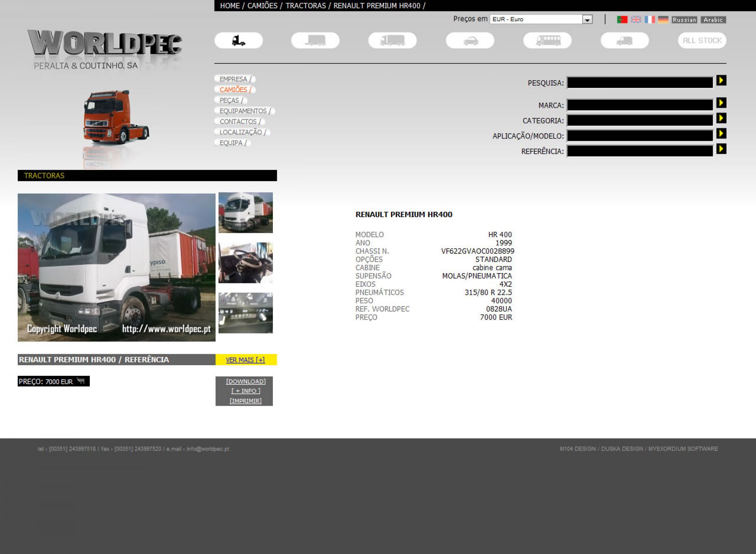
Task: Open the MARCA dropdown field
Action: tap(639, 105)
